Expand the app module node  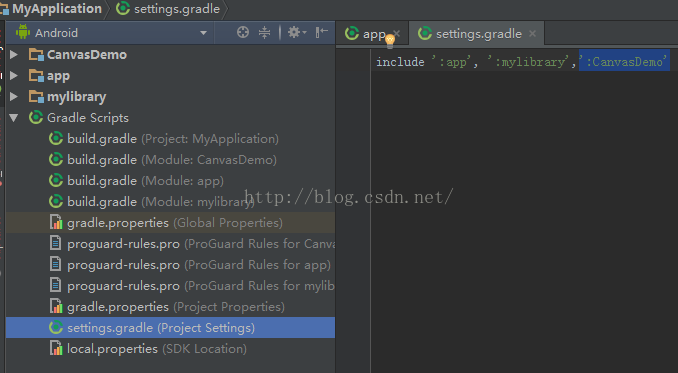14,75
